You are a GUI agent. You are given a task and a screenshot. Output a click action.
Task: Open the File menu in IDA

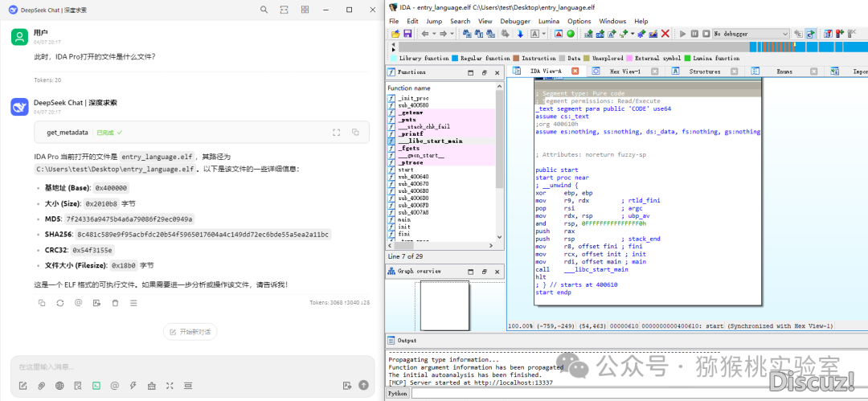pos(394,21)
